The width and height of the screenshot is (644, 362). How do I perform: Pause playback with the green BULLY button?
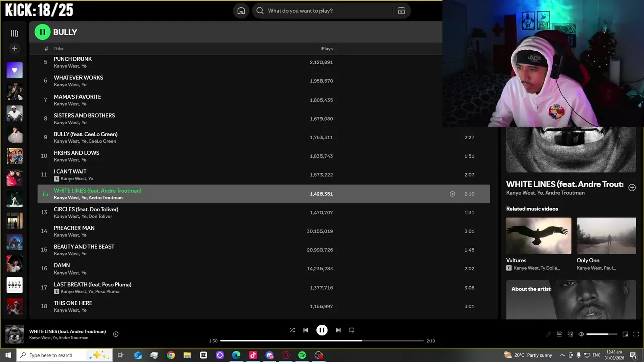tap(42, 32)
